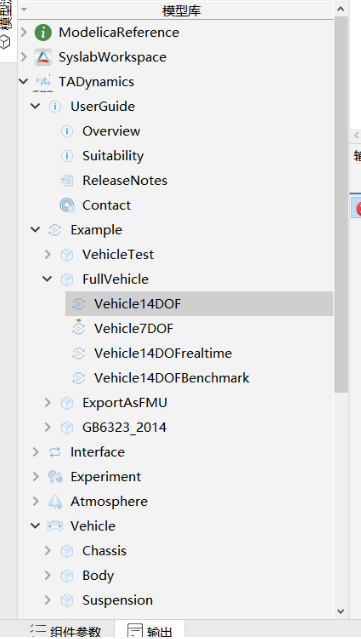The image size is (361, 639).
Task: Click the ExportAsFMU package cube icon
Action: (67, 403)
